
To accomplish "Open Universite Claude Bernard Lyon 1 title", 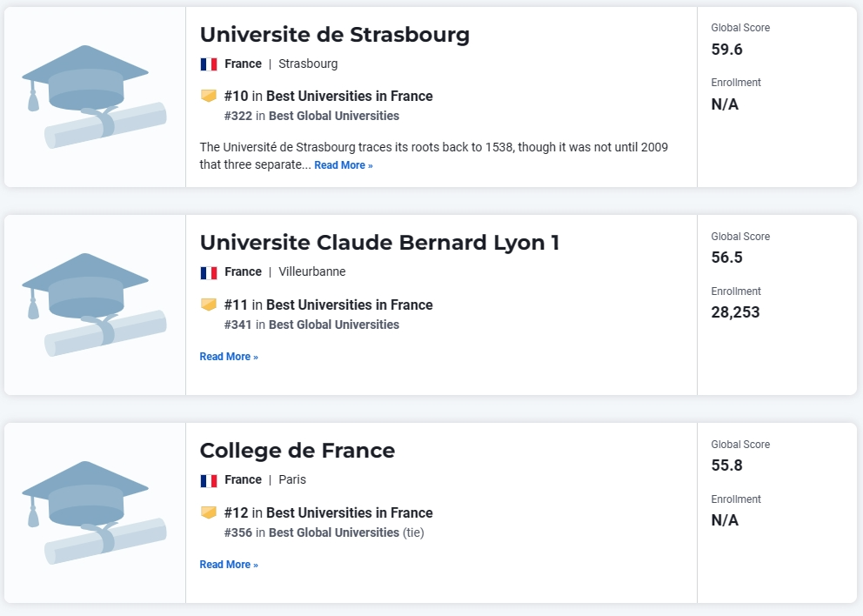I will [x=379, y=243].
